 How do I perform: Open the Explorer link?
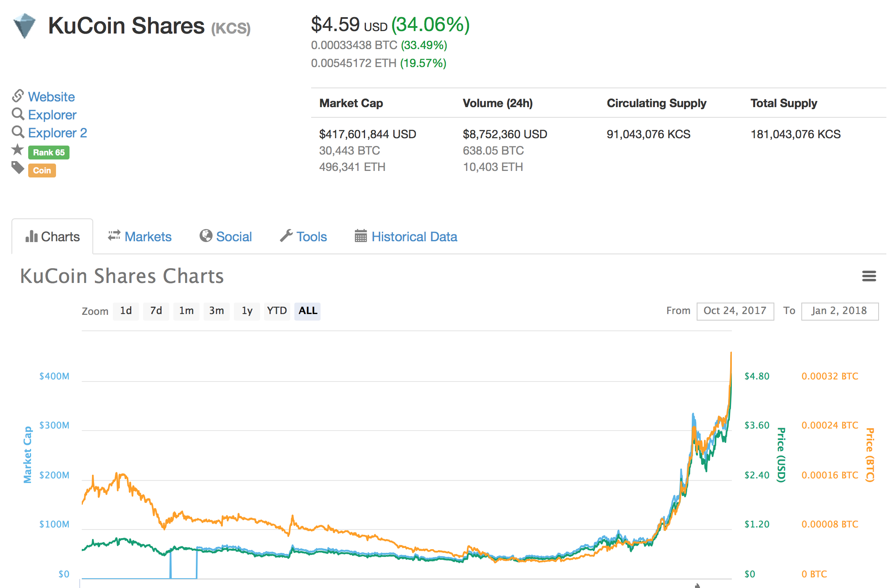52,115
